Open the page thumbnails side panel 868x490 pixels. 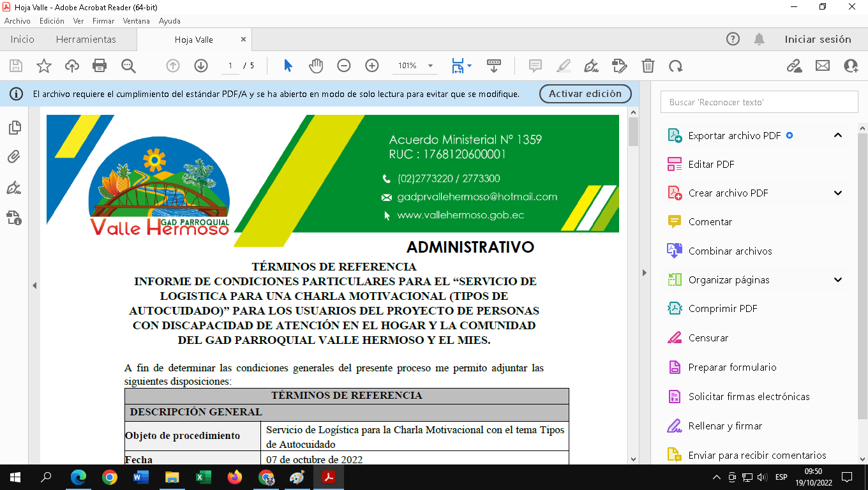click(x=14, y=128)
